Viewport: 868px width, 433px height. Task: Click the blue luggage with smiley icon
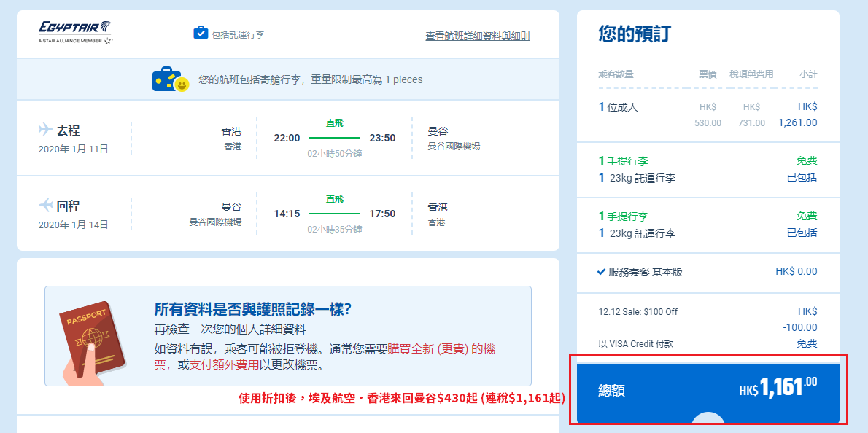[171, 79]
